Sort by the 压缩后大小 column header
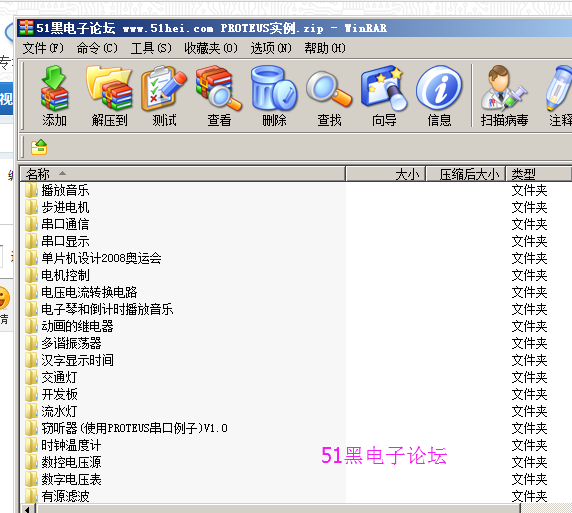This screenshot has width=572, height=513. click(465, 174)
